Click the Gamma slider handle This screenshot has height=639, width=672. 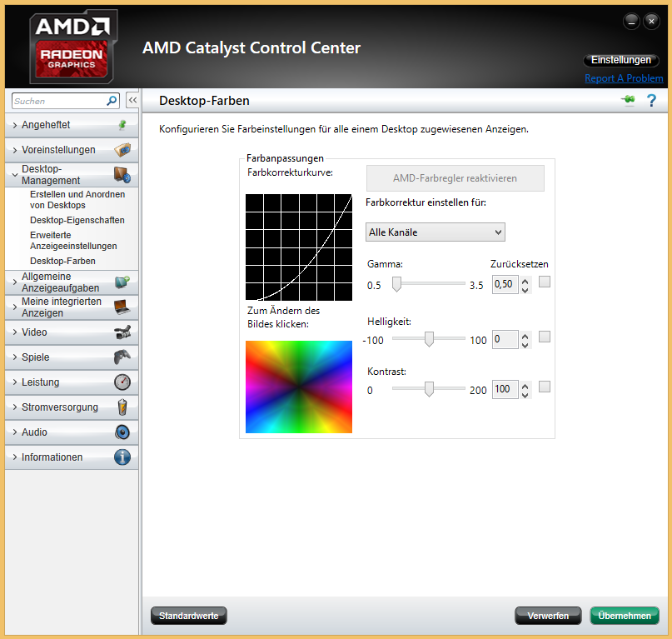pos(397,284)
